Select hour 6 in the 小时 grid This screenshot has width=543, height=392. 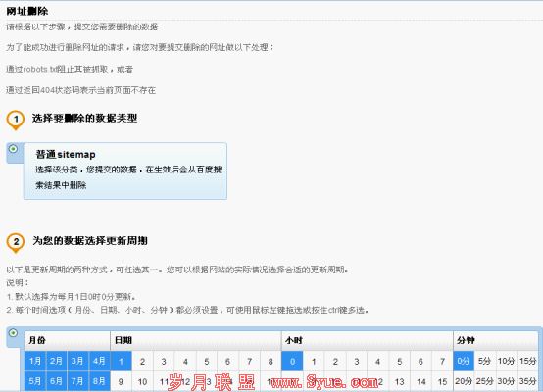[x=420, y=361]
